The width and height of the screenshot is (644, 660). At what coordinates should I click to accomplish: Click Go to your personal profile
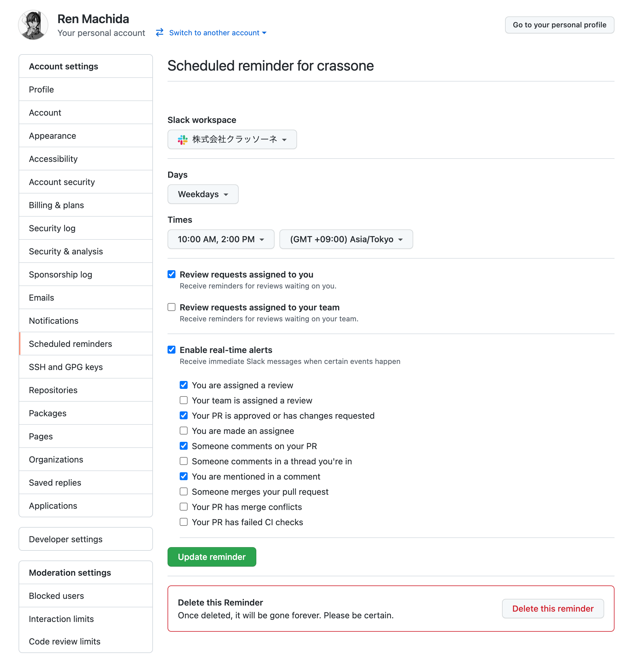coord(559,25)
